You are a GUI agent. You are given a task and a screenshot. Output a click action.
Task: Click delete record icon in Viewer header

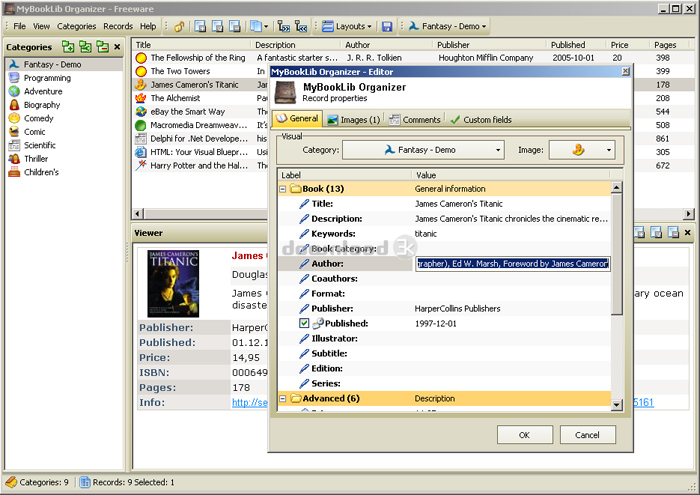(x=673, y=232)
